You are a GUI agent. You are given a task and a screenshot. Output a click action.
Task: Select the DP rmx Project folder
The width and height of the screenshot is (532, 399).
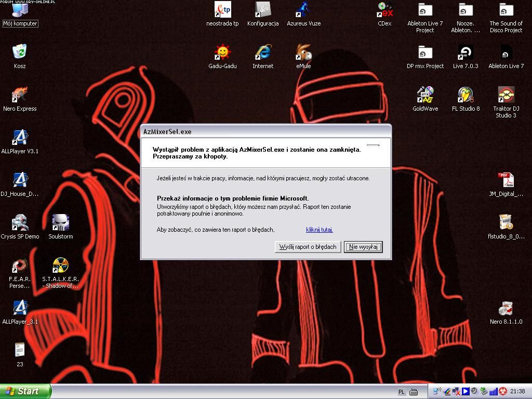tap(425, 56)
